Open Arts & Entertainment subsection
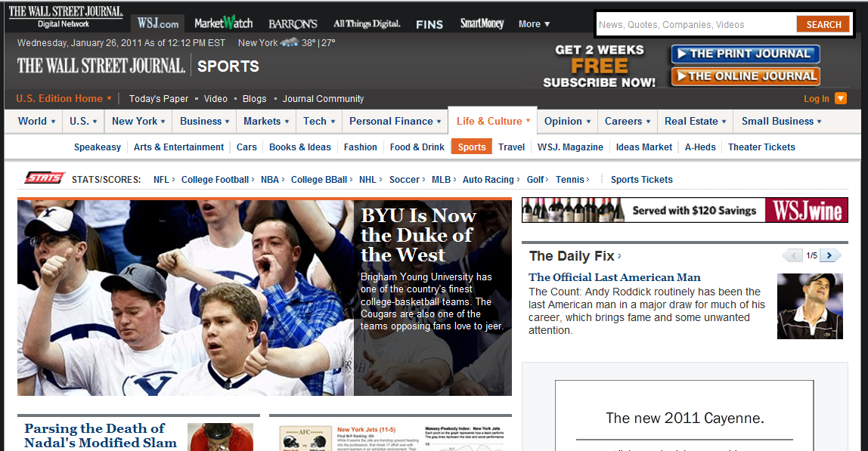Viewport: 868px width, 451px height. click(x=178, y=147)
